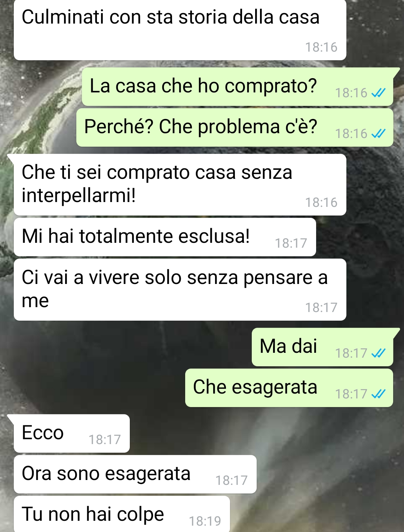Select the 'Ora sono esagerata' message
This screenshot has width=404, height=532.
click(135, 474)
